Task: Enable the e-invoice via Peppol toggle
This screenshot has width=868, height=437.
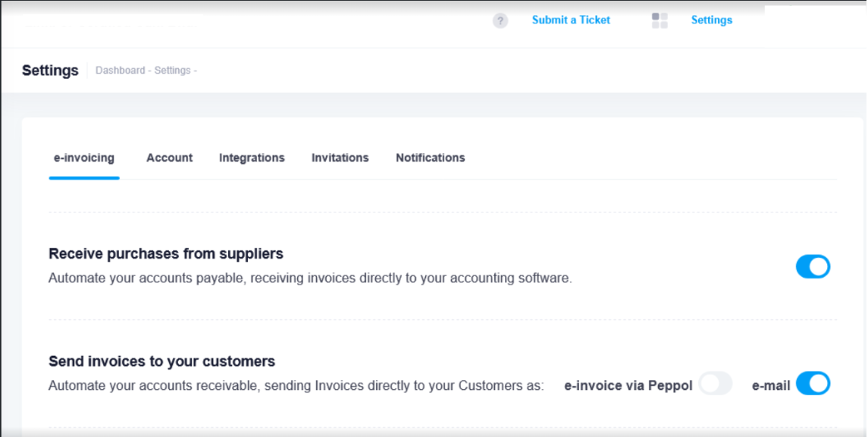Action: 715,384
